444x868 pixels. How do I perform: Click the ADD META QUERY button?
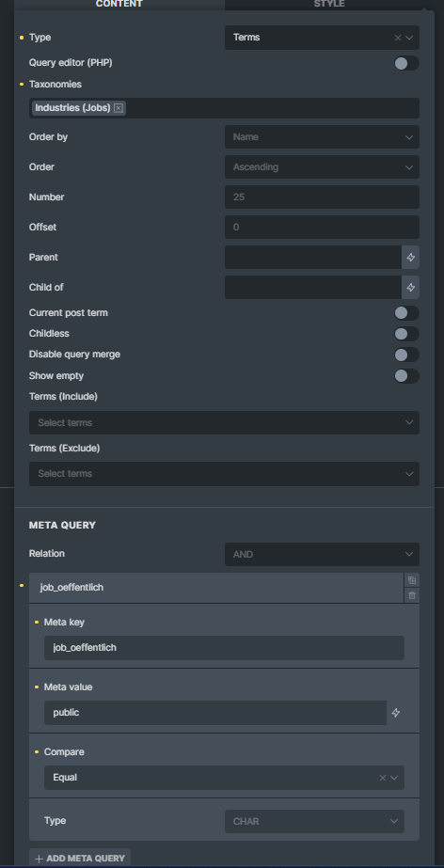coord(80,859)
